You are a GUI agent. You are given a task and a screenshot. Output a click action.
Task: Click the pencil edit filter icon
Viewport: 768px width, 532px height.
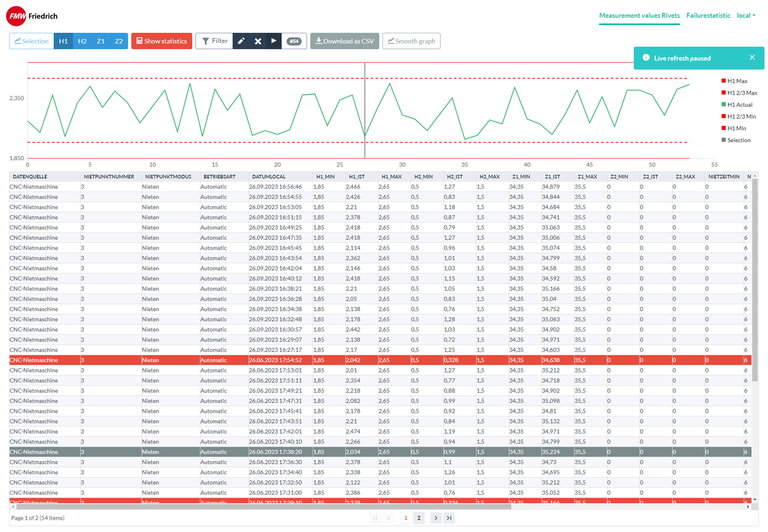(x=241, y=41)
